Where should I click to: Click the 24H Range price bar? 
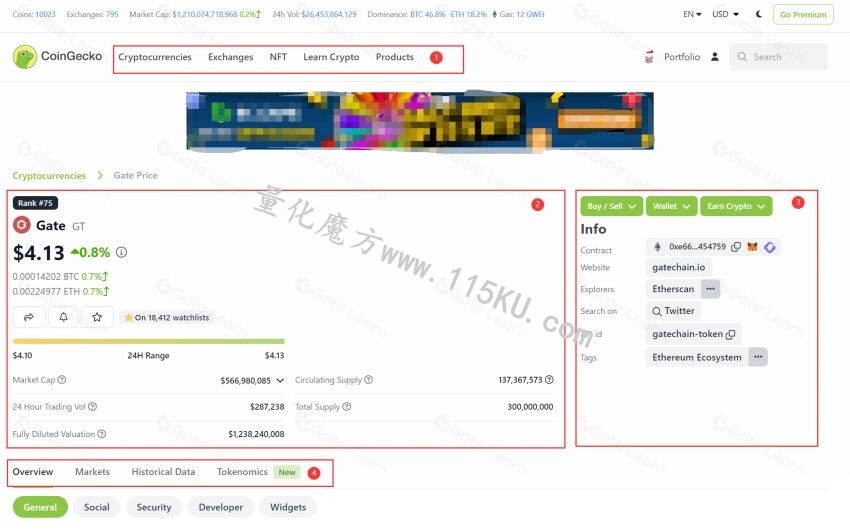coord(149,341)
